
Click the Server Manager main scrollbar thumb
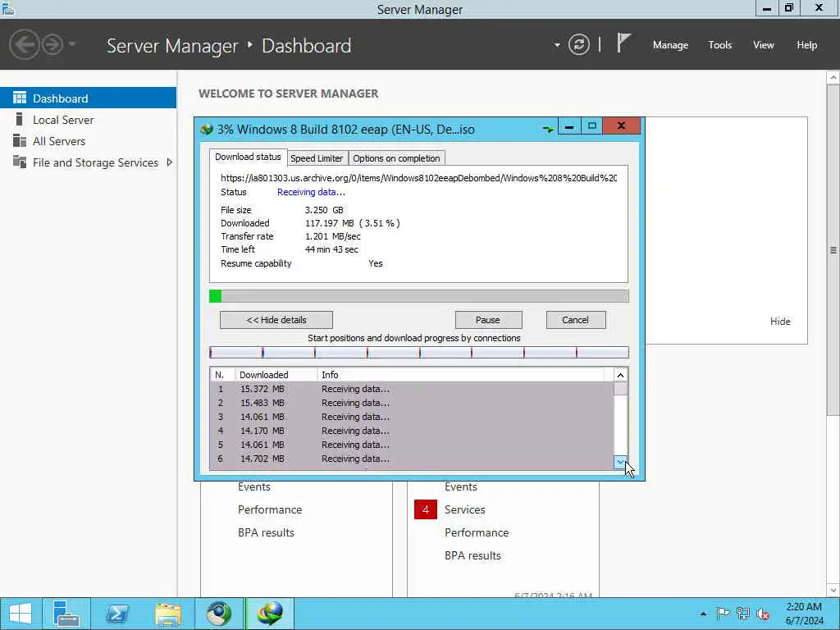point(833,249)
